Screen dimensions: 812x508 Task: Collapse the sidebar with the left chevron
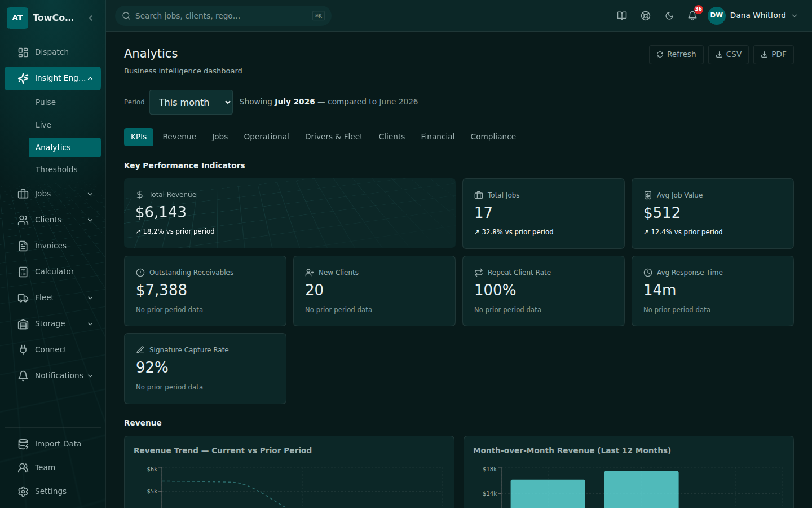click(x=91, y=18)
